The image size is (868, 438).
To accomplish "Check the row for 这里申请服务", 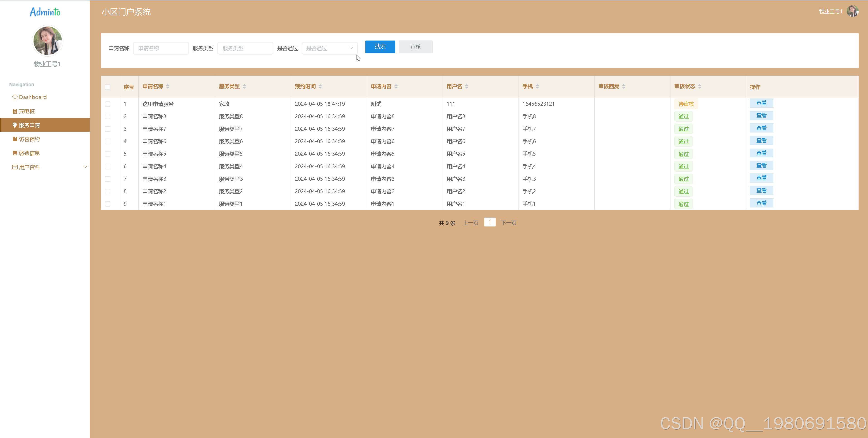I will (x=108, y=104).
